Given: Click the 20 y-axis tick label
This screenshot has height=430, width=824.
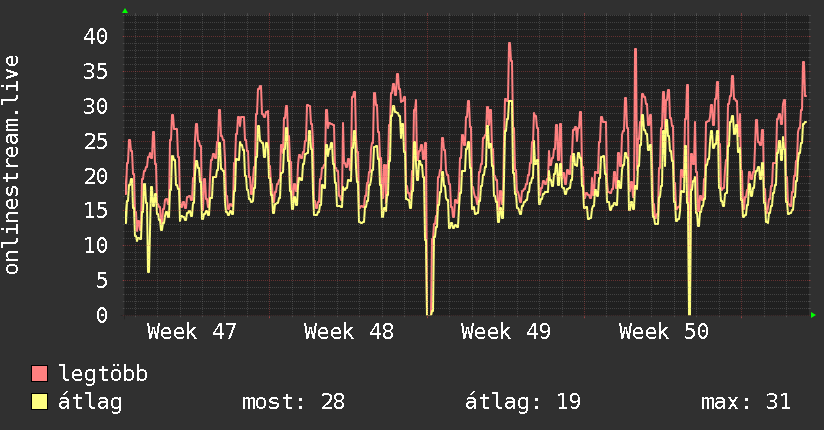Looking at the screenshot, I should point(96,176).
